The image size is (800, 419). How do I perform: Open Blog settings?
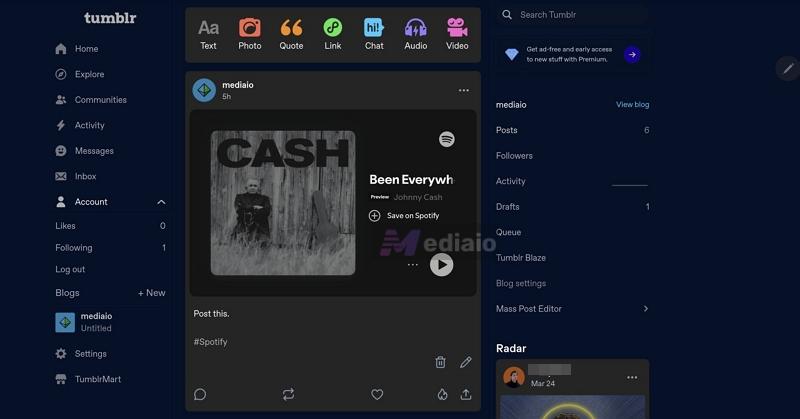(x=521, y=283)
